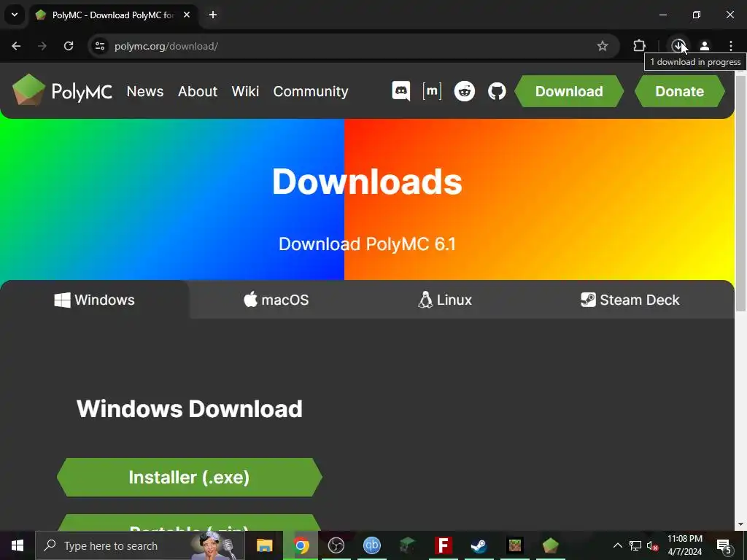Open network tray icon
The height and width of the screenshot is (560, 747).
coord(635,545)
